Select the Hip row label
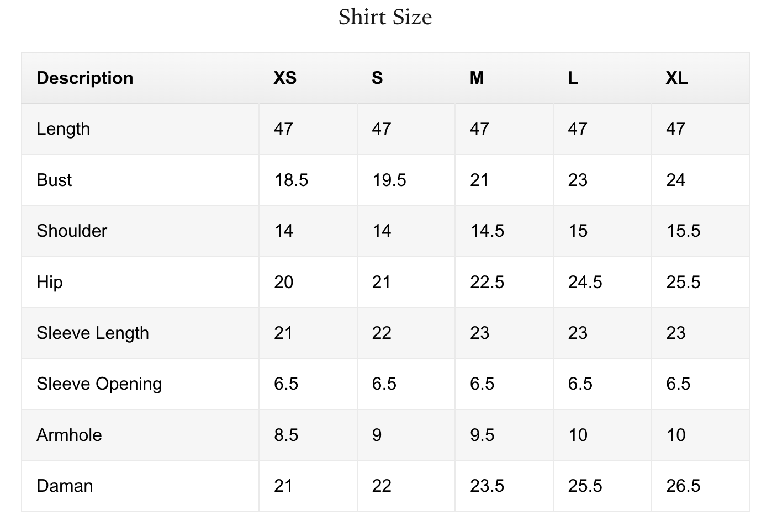 [50, 283]
